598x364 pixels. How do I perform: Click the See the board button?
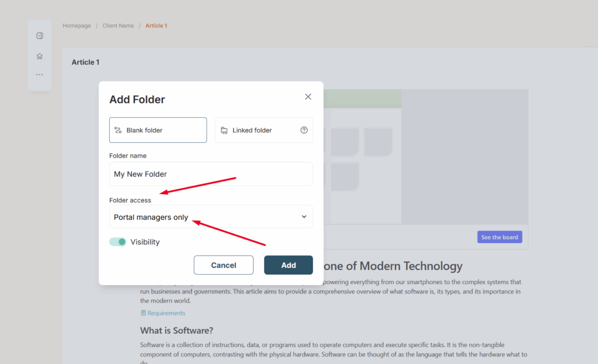[x=499, y=237]
